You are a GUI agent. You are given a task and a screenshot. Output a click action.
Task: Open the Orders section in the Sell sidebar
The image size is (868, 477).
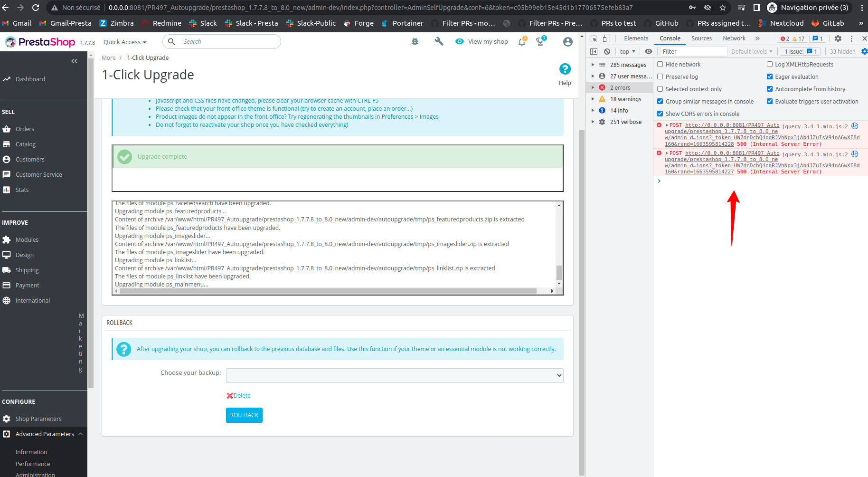click(25, 129)
